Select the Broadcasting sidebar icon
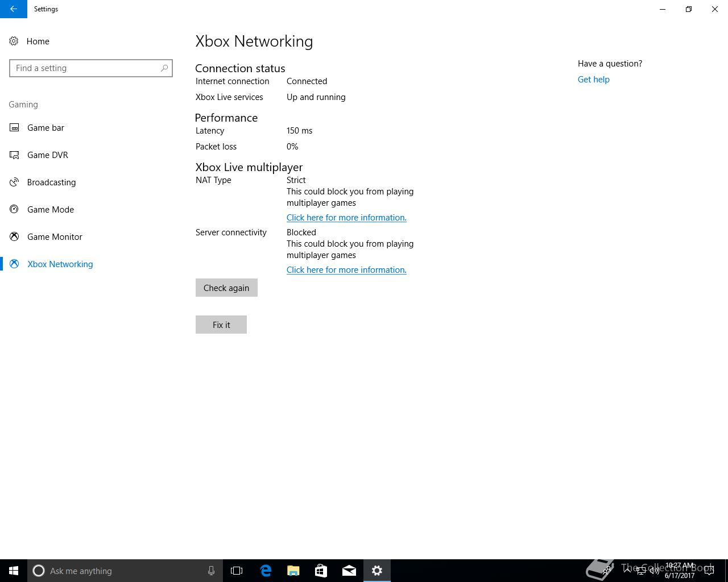This screenshot has height=582, width=728. click(14, 182)
